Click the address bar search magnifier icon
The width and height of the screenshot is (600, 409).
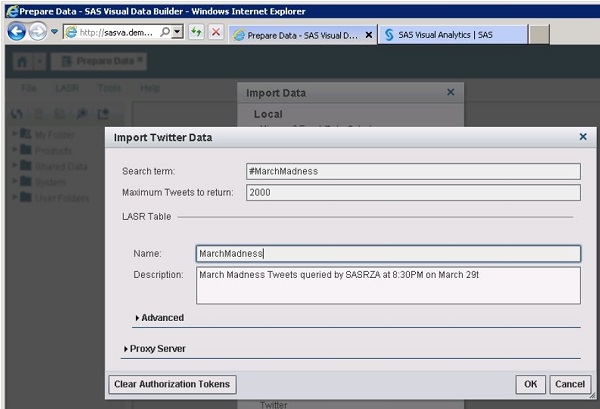click(x=165, y=32)
